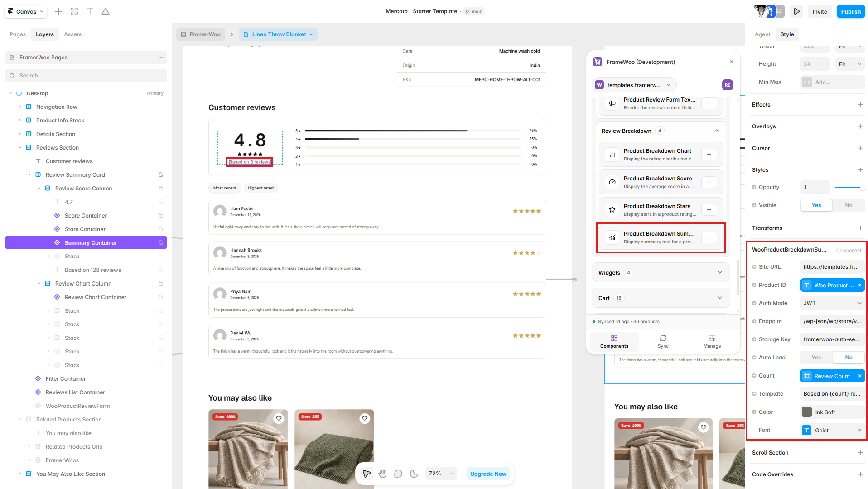Screen dimensions: 868x489
Task: Switch to the Assets tab
Action: tap(73, 34)
